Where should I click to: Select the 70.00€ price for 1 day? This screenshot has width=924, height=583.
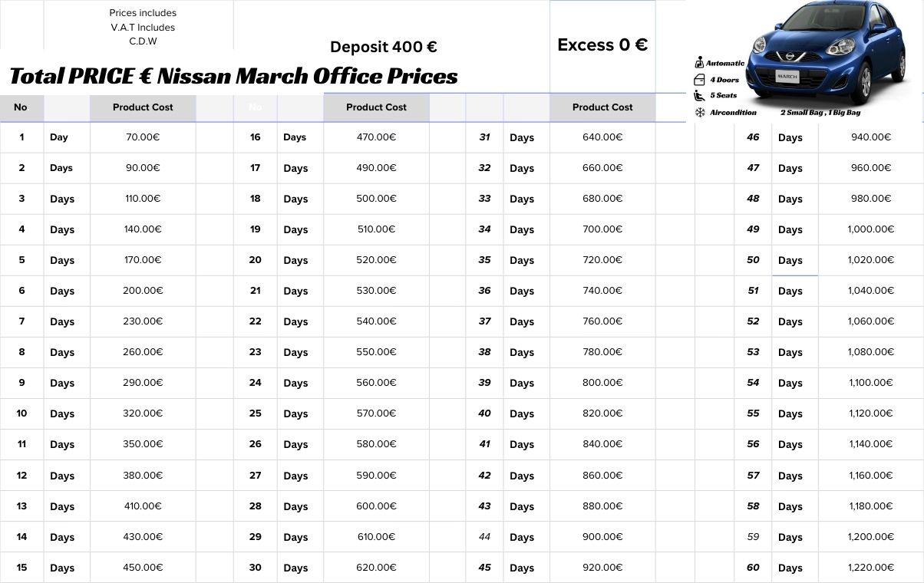143,137
